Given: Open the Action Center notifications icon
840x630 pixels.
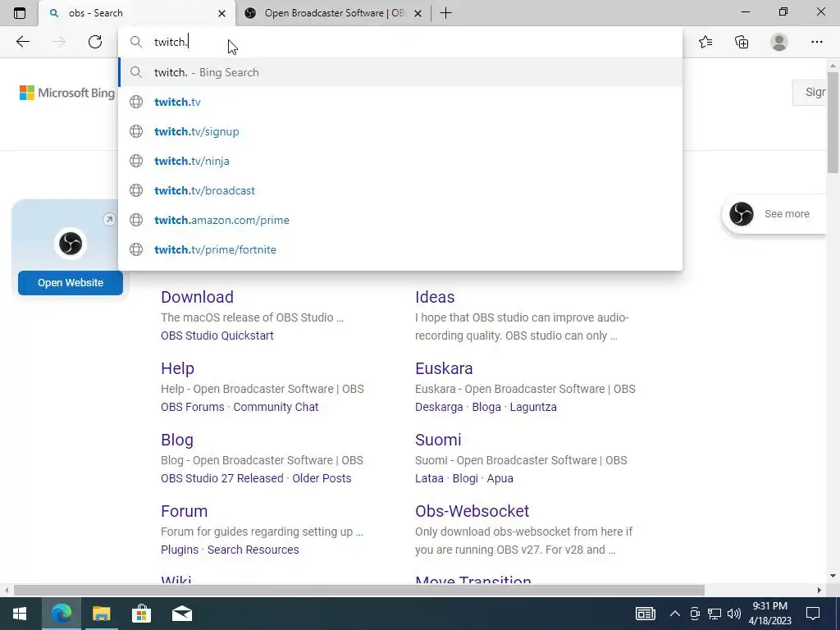Looking at the screenshot, I should coord(813,614).
